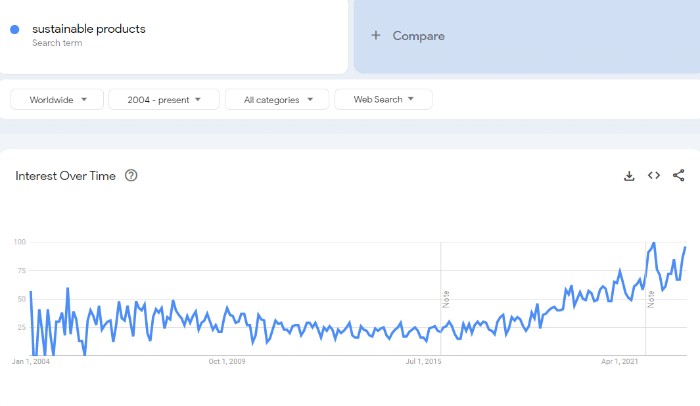This screenshot has height=406, width=700.
Task: Open the embed code icon
Action: tap(654, 176)
